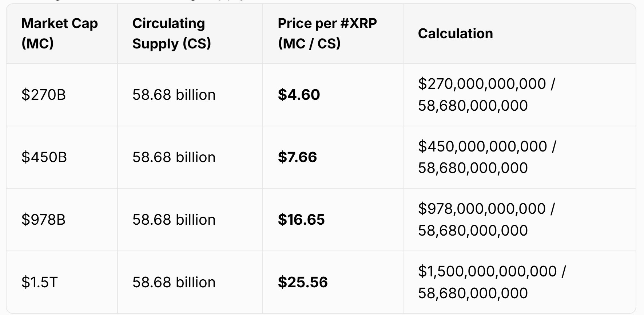Click circulating supply in the $1.5T row
The width and height of the screenshot is (644, 315).
pos(174,282)
